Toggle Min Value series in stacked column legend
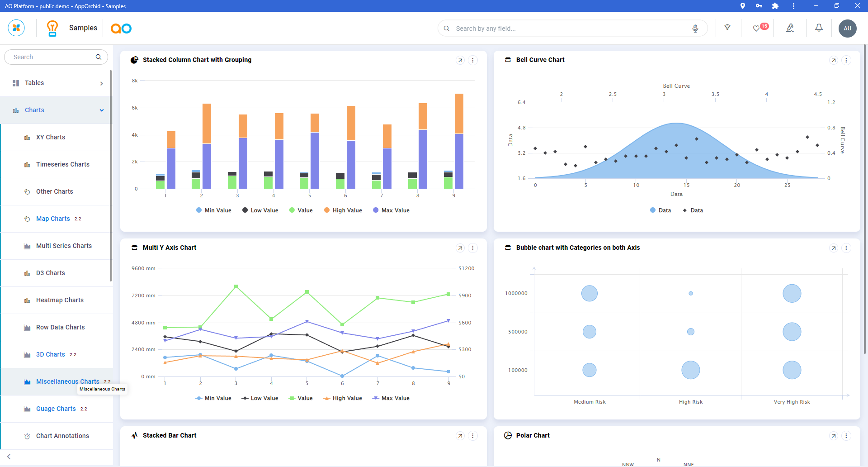Screen dimensions: 868x467 (213, 210)
